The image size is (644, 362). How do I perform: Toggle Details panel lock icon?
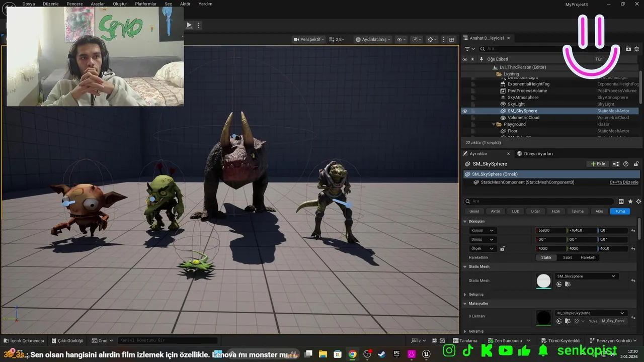pos(636,164)
